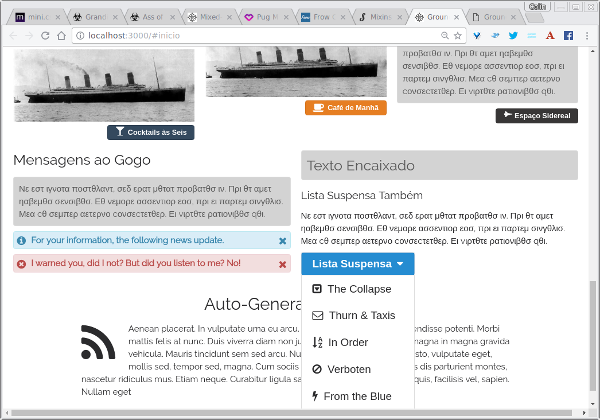Click the browser forward arrow

coord(29,36)
